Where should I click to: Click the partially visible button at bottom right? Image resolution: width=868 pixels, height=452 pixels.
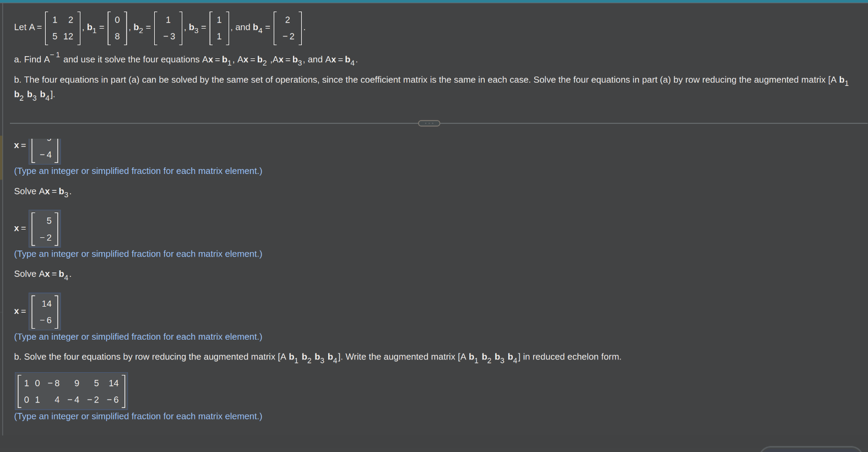810,449
